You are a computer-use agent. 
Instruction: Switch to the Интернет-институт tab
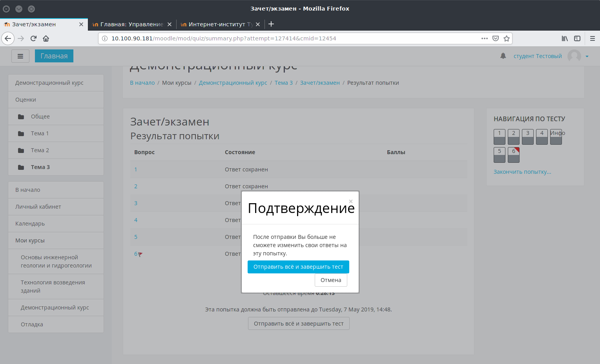220,24
